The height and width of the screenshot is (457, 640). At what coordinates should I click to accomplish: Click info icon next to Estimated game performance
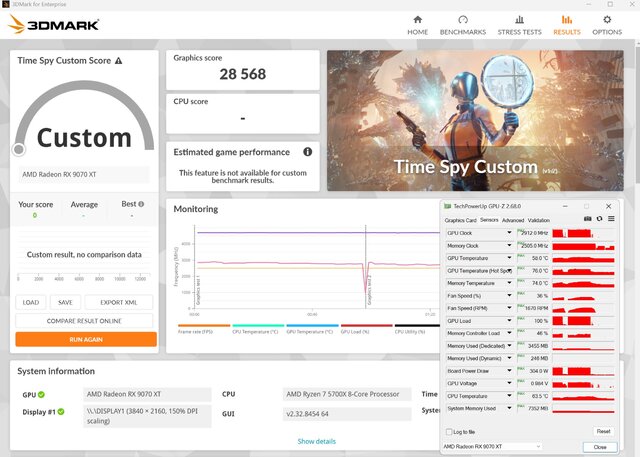click(x=307, y=152)
